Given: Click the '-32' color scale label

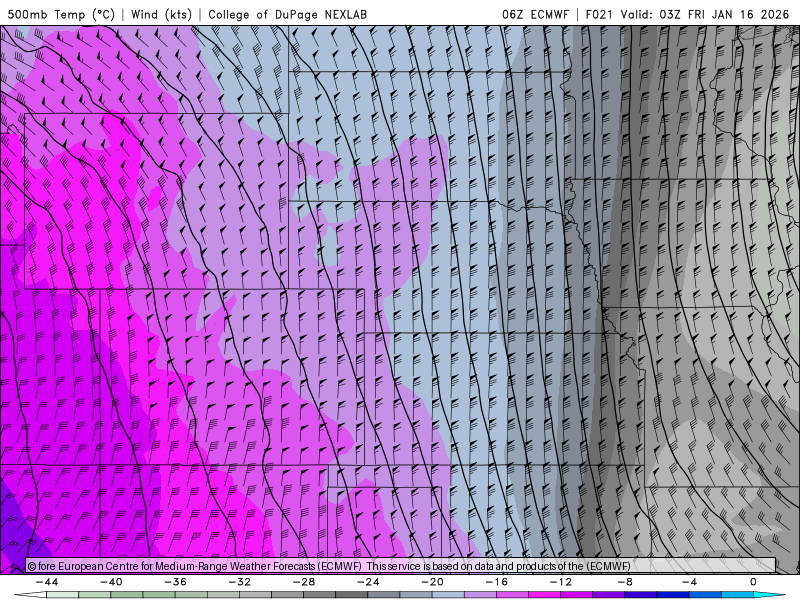Looking at the screenshot, I should (240, 582).
